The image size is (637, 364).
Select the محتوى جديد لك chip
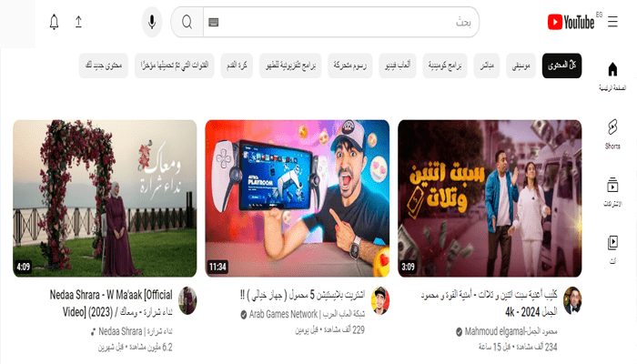[104, 66]
